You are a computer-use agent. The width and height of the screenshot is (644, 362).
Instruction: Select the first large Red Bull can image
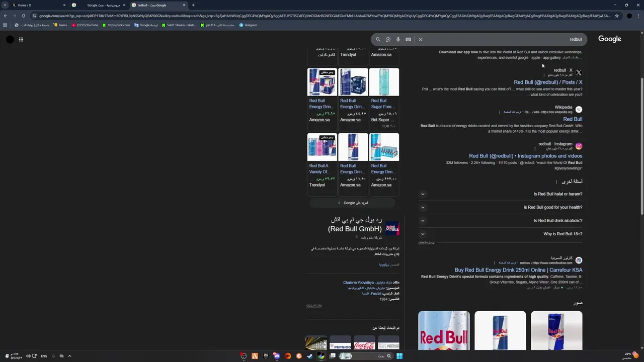click(444, 330)
